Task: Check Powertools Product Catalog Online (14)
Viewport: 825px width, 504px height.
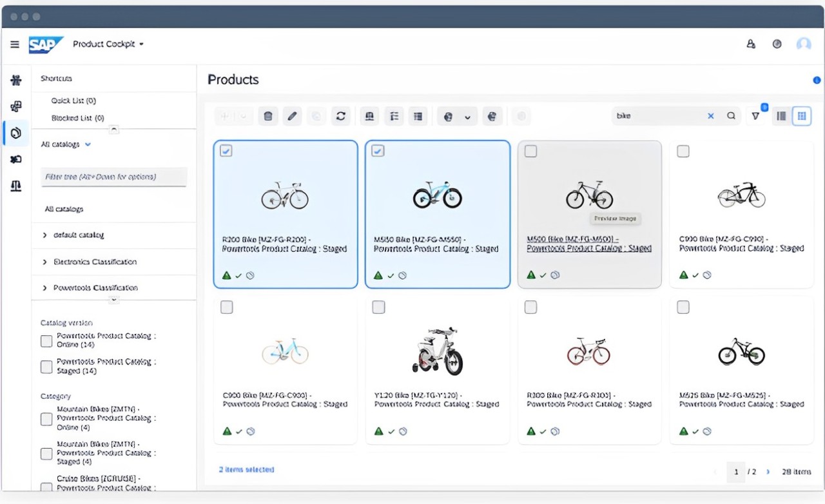Action: click(46, 341)
